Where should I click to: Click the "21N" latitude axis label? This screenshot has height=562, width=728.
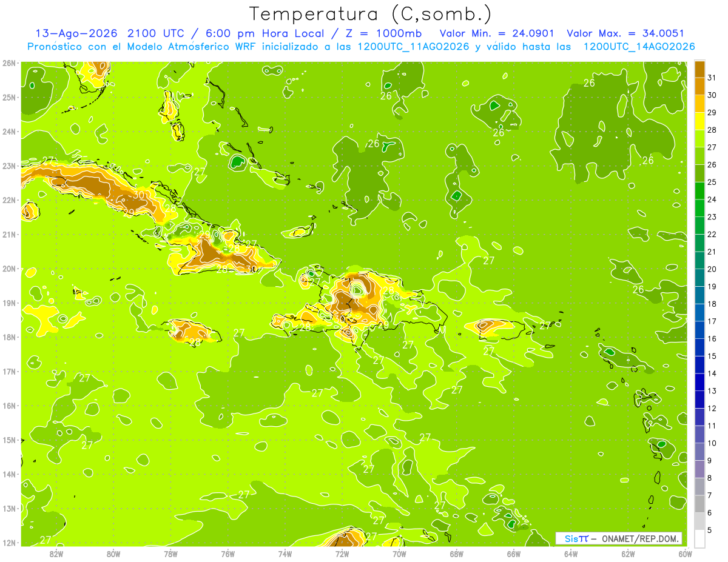point(9,234)
